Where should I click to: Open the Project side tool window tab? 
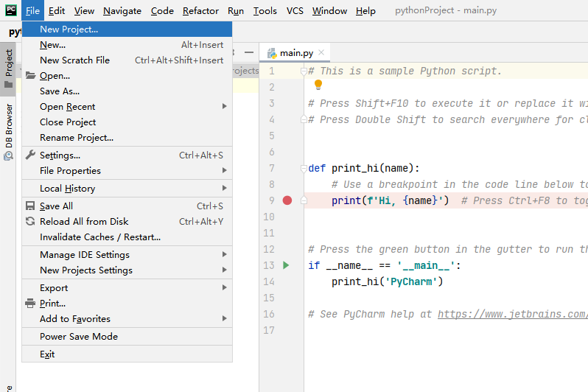point(8,69)
